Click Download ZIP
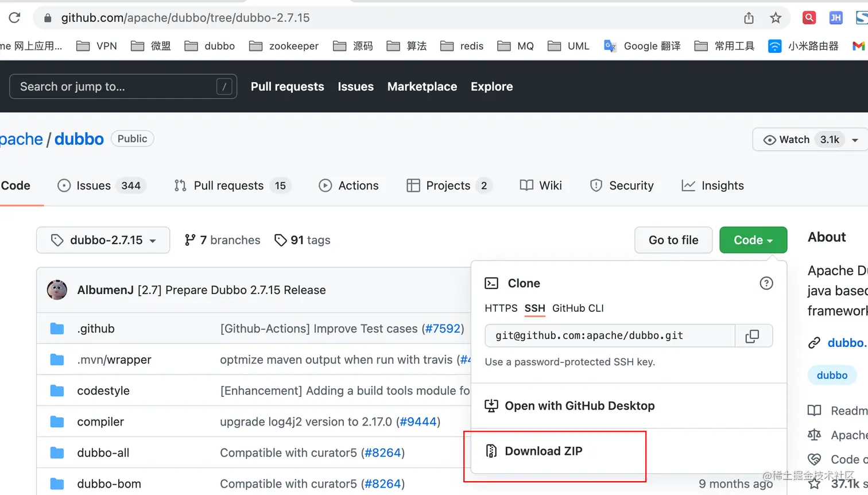868x495 pixels. click(544, 451)
